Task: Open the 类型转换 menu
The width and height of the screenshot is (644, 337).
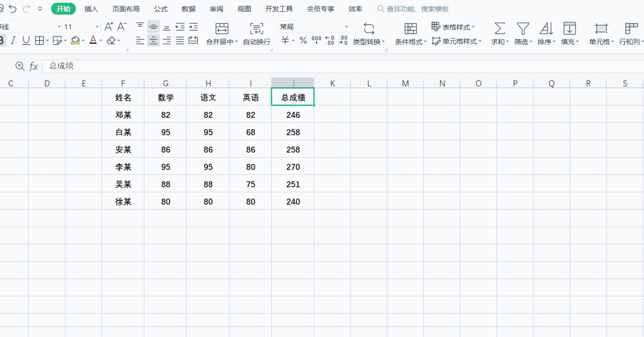Action: click(369, 34)
